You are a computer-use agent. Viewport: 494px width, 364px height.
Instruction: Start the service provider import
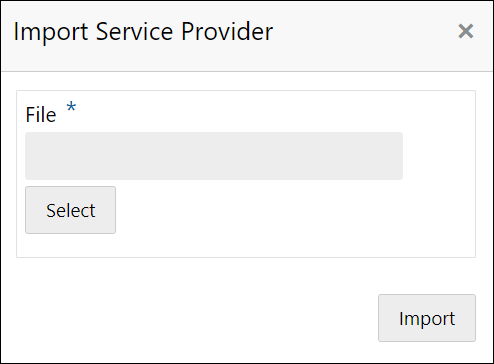click(427, 318)
